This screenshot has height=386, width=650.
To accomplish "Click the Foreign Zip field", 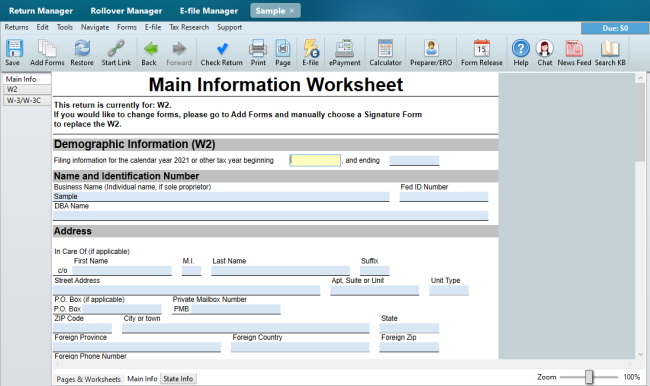I will [x=409, y=347].
